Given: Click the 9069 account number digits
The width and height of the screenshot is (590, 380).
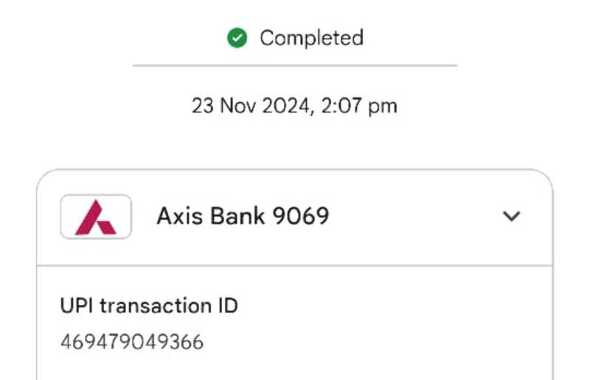Looking at the screenshot, I should pyautogui.click(x=301, y=216).
